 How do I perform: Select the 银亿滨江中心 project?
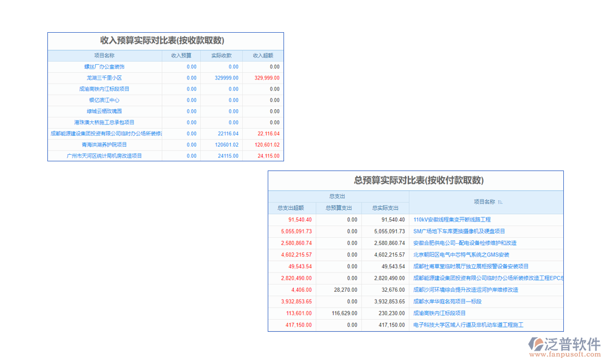pyautogui.click(x=104, y=100)
